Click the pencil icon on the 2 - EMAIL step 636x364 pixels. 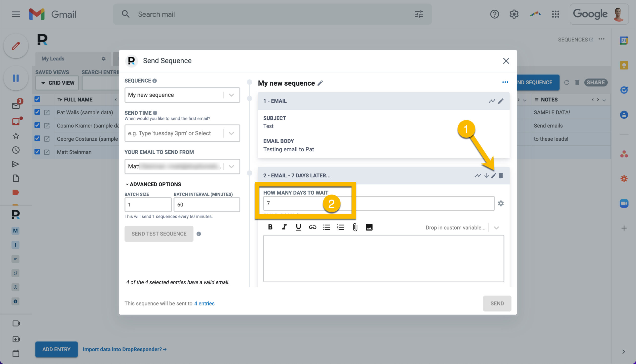pos(493,175)
